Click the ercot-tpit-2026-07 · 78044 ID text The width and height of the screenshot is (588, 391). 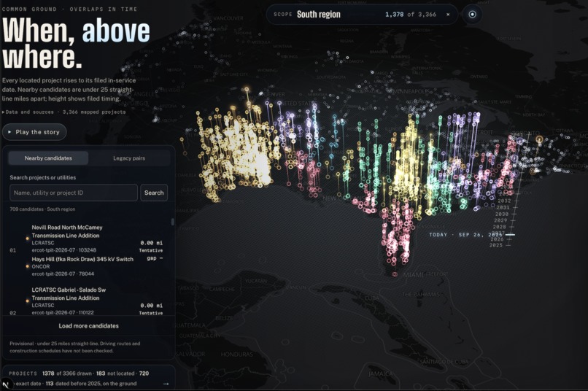point(63,274)
